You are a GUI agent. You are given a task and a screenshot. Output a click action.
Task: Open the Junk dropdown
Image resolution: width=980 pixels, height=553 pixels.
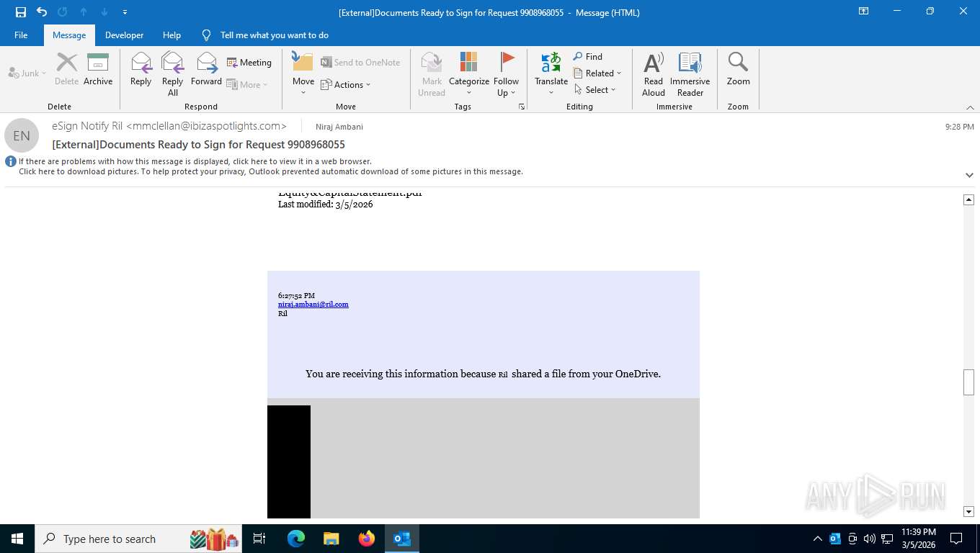coord(27,73)
